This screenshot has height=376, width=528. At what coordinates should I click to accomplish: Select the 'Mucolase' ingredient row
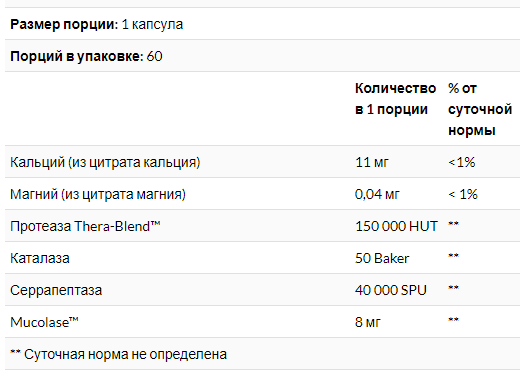point(262,322)
